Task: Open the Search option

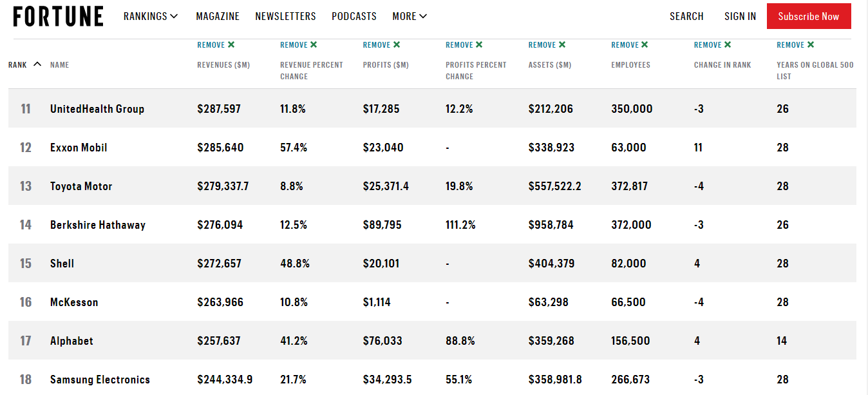Action: coord(686,16)
